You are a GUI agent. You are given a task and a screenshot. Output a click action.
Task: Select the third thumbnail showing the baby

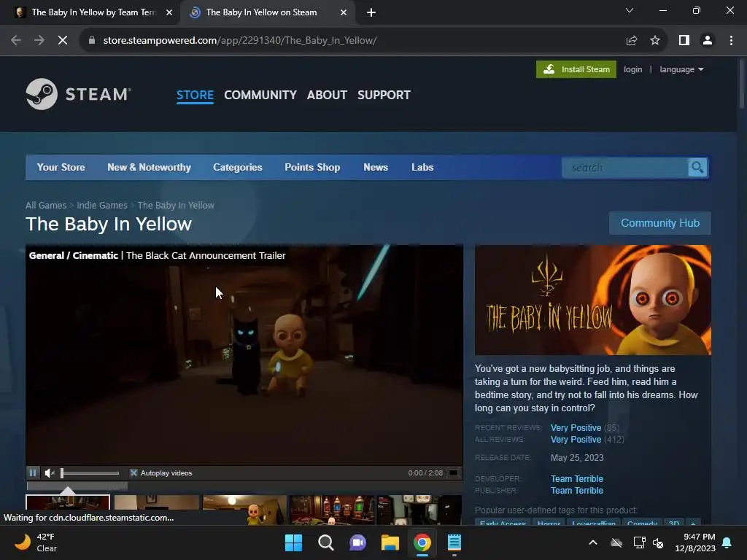244,510
